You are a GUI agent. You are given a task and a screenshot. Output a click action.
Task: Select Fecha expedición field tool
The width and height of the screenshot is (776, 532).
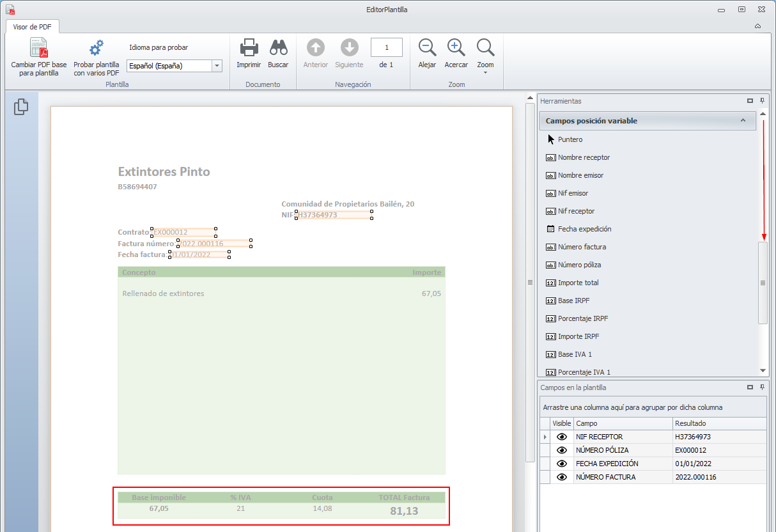[x=584, y=229]
